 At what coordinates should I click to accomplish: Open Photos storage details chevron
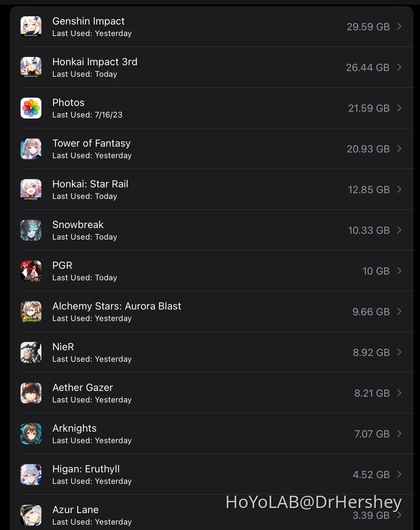coord(399,108)
